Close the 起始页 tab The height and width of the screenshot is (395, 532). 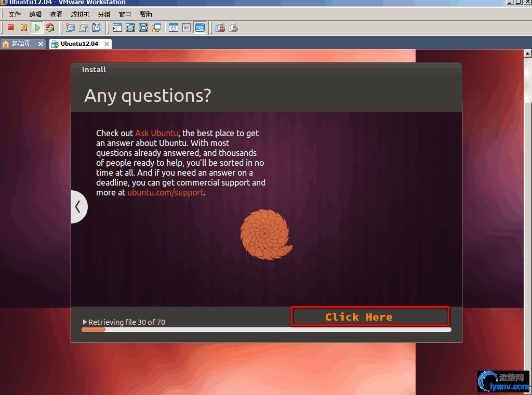(41, 44)
